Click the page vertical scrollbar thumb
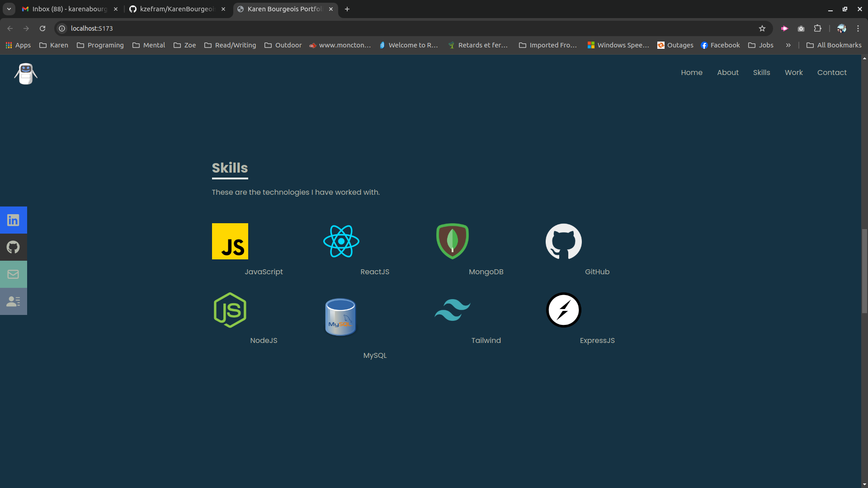 [864, 271]
